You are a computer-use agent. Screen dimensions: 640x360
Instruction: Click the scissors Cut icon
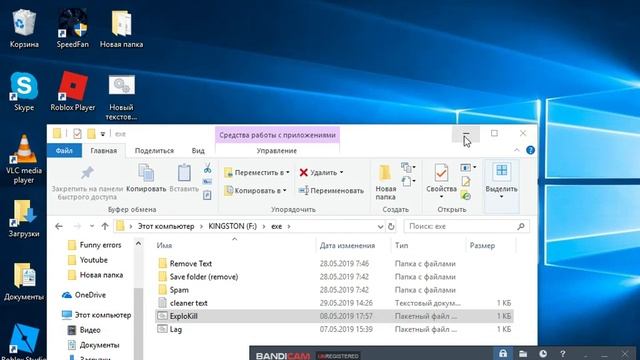tap(207, 168)
